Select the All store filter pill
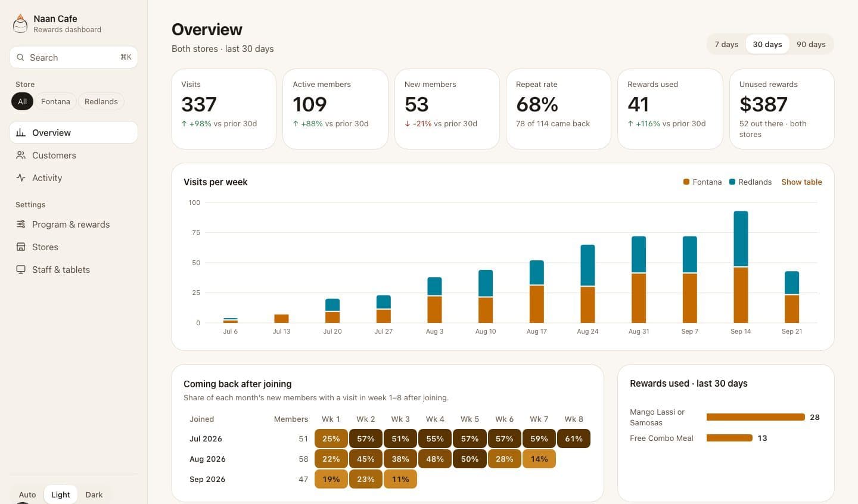 click(x=22, y=101)
